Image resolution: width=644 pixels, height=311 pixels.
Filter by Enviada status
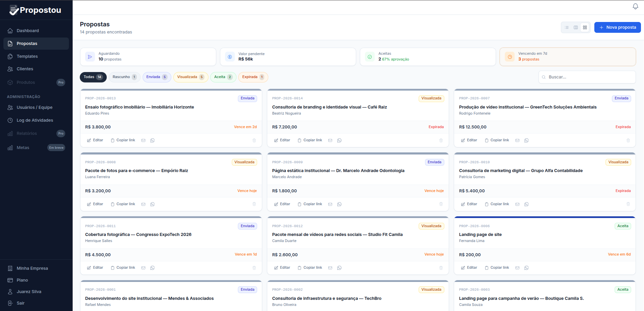(157, 77)
